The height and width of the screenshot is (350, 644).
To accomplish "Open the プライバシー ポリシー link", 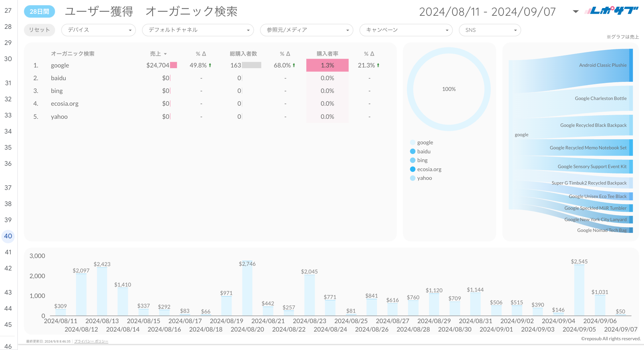I will (91, 341).
